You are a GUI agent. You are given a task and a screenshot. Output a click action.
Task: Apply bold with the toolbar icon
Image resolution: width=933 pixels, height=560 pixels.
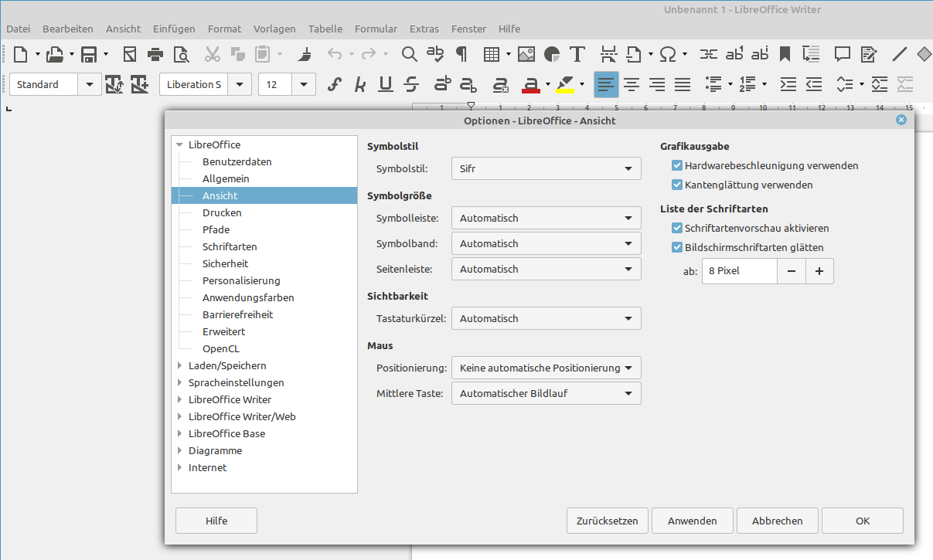335,84
